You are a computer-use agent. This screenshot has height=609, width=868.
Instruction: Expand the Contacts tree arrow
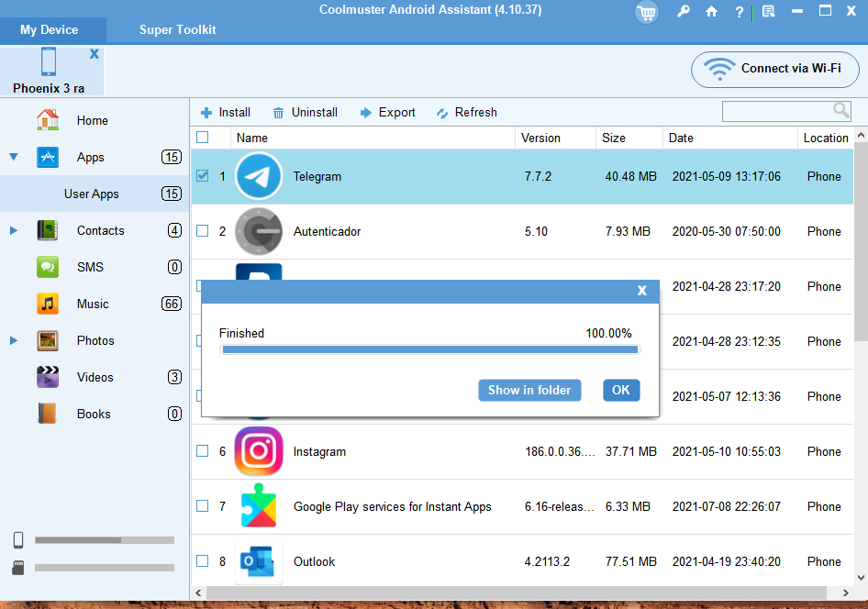[14, 230]
